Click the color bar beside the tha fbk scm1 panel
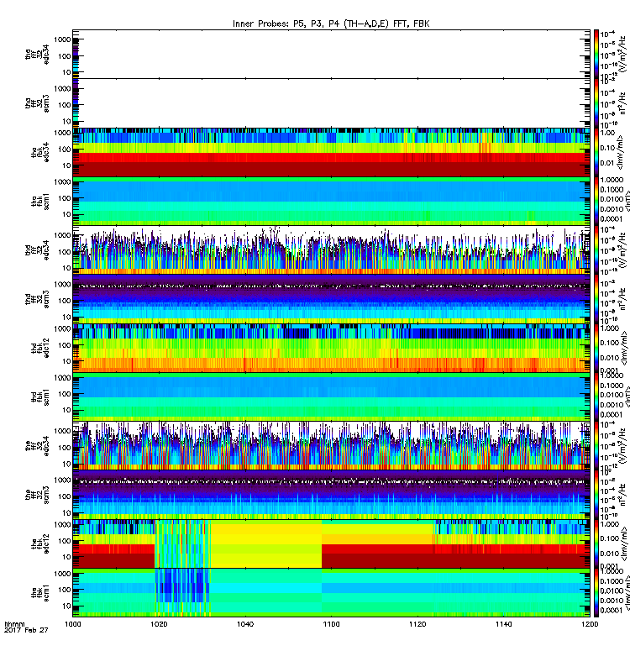 pyautogui.click(x=596, y=201)
